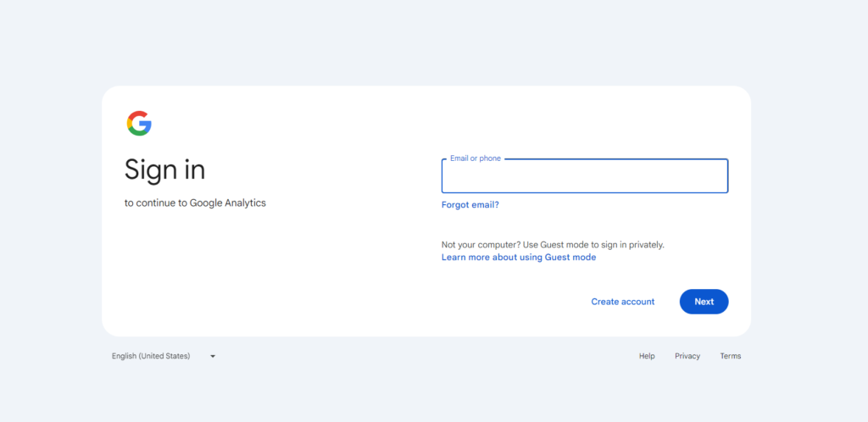The height and width of the screenshot is (422, 868).
Task: Click the 'Sign in' heading
Action: tap(164, 169)
